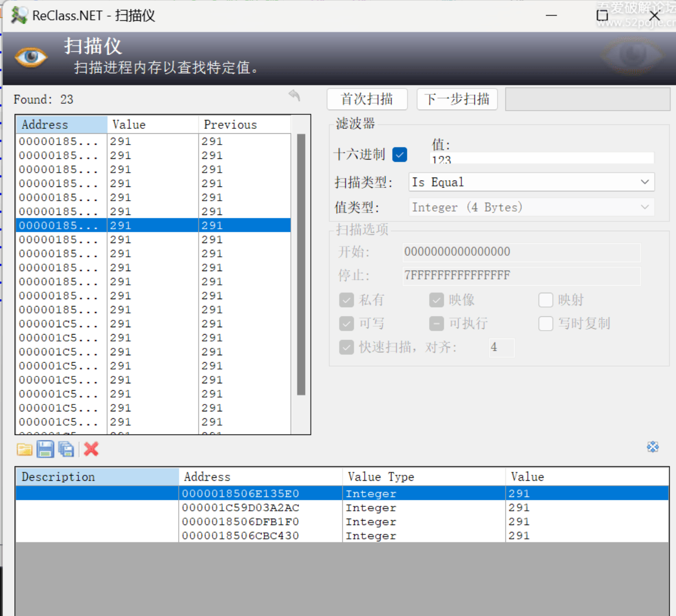Click the 下一步扫描 next scan button
Viewport: 676px width, 616px height.
[x=457, y=99]
